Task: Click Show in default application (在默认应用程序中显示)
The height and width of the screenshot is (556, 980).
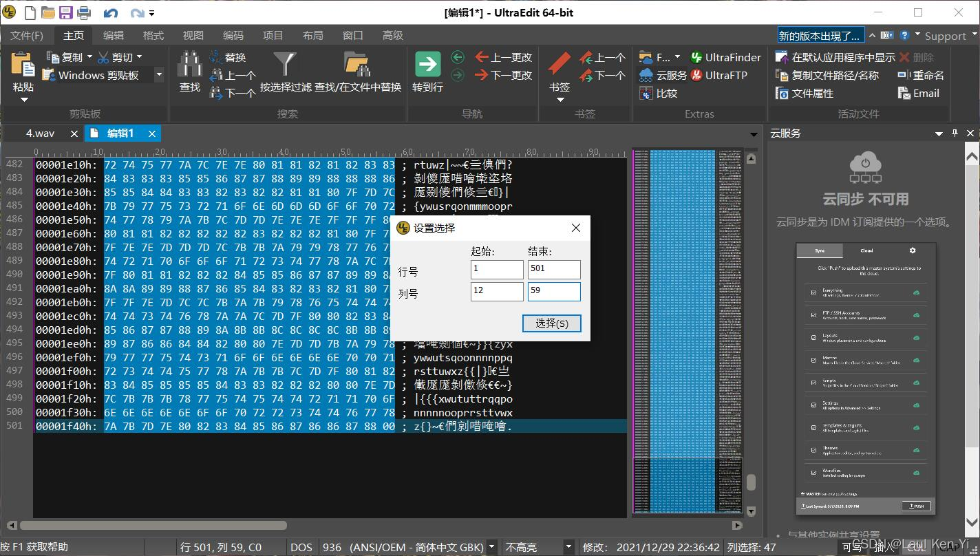Action: 835,57
